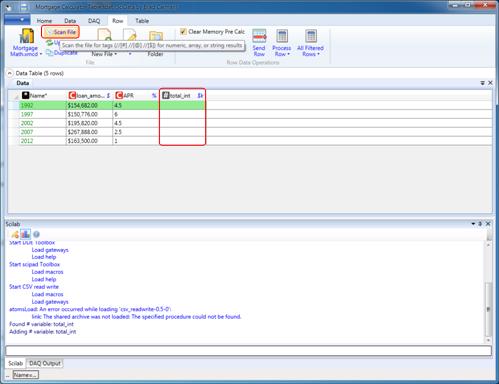Click the Name=... status bar box
Viewport: 499px width, 384px height.
point(26,375)
